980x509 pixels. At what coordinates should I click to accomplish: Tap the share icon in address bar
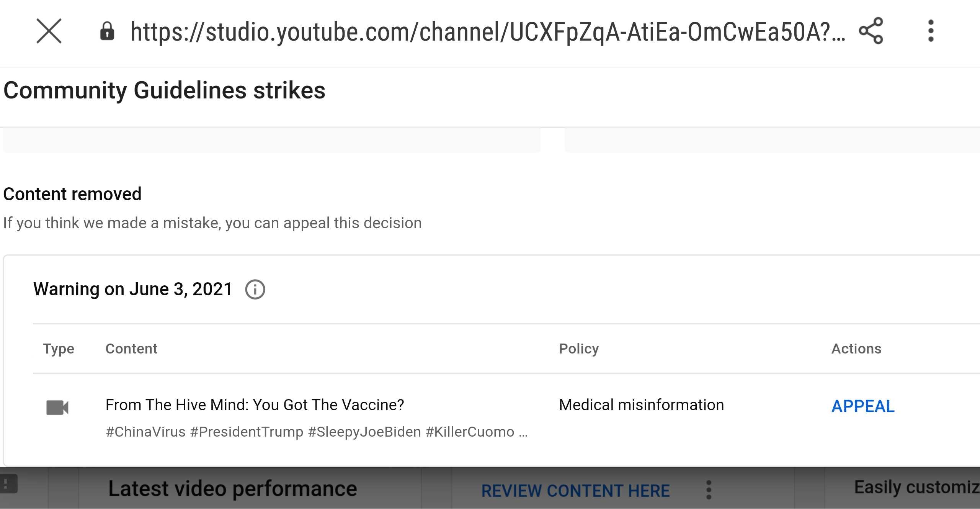click(x=871, y=31)
